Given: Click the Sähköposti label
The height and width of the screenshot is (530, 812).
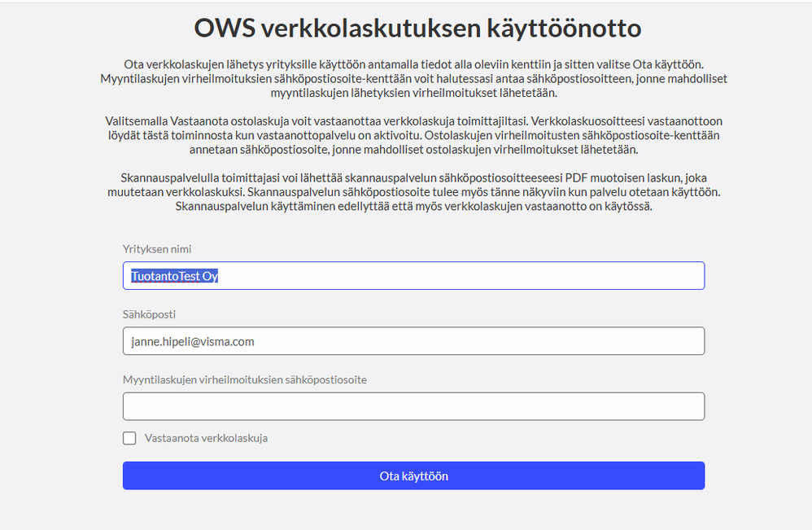Looking at the screenshot, I should [149, 314].
